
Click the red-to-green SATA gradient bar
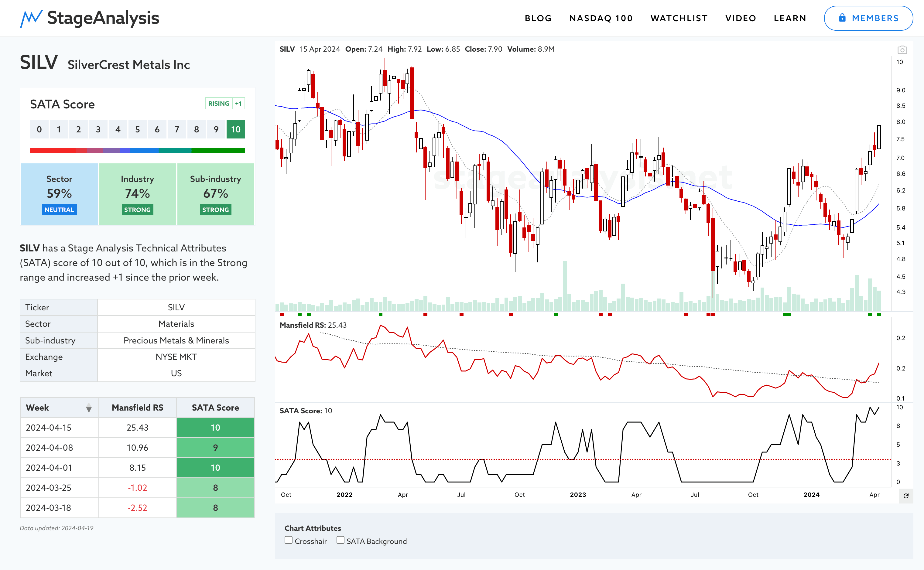point(138,150)
